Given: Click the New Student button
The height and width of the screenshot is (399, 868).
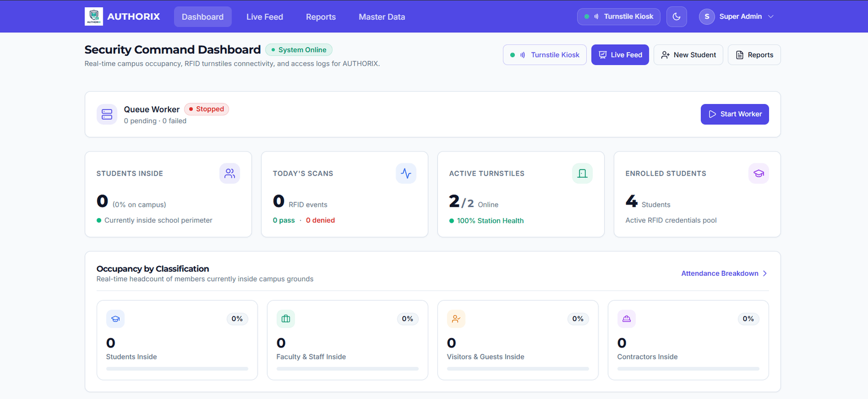Looking at the screenshot, I should tap(688, 55).
